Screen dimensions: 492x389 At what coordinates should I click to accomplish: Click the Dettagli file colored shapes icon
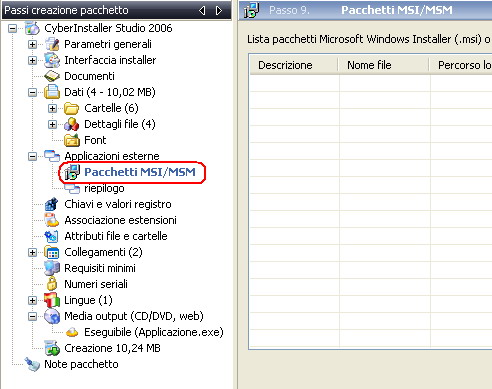(x=72, y=124)
